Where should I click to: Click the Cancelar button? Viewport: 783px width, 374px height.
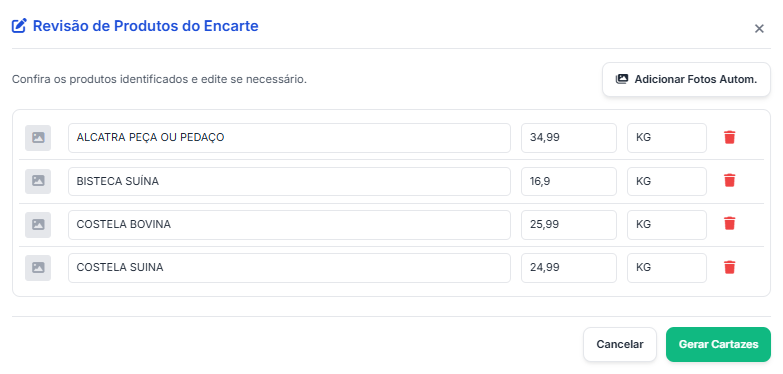[x=620, y=344]
